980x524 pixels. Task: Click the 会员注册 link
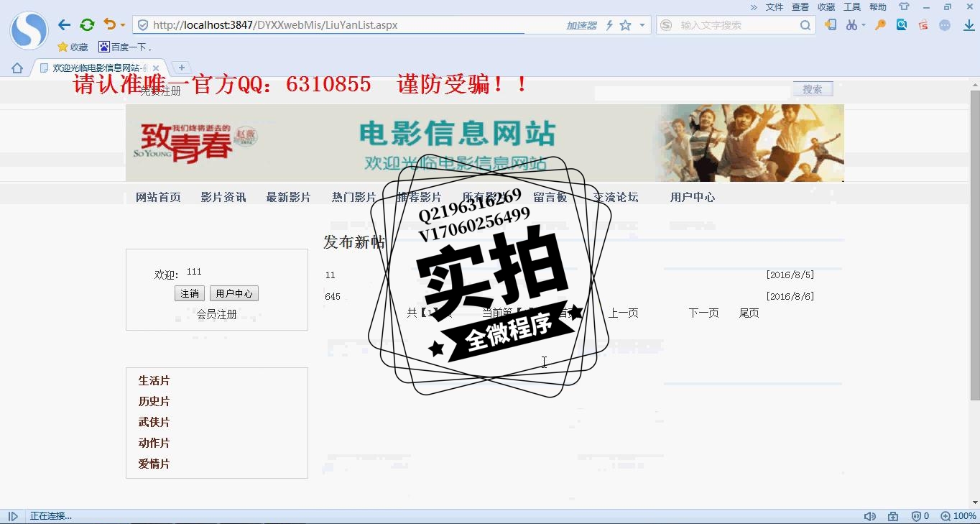tap(217, 314)
